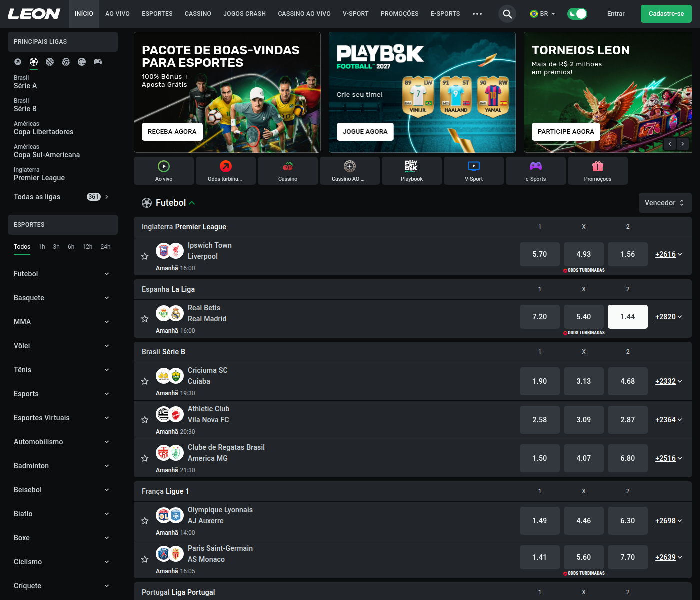Open the Cassino AO vivo chip tile
700x600 pixels.
click(x=350, y=171)
